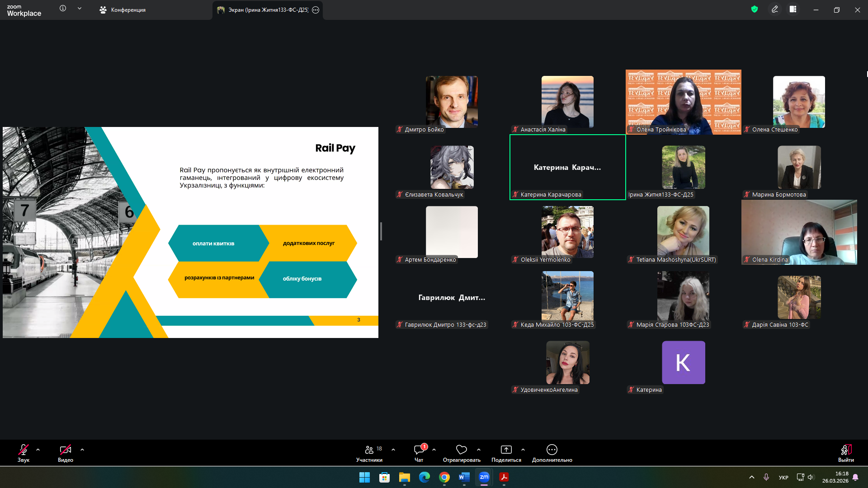Expand share options arrow beside Поделиться
868x488 pixels.
pos(523,450)
